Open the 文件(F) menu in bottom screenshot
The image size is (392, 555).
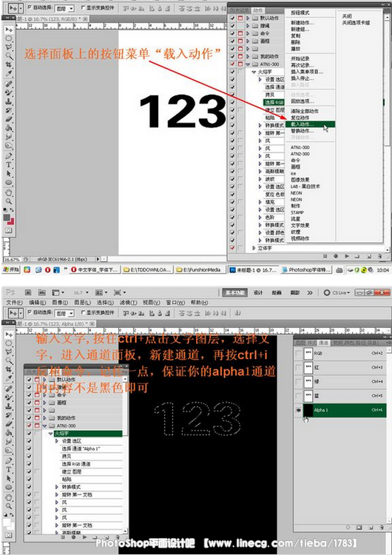(15, 303)
